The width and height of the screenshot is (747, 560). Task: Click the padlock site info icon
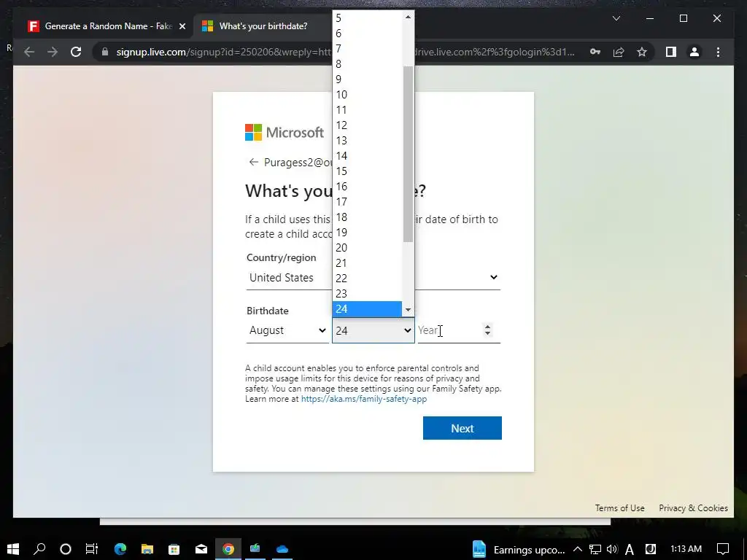pos(105,52)
